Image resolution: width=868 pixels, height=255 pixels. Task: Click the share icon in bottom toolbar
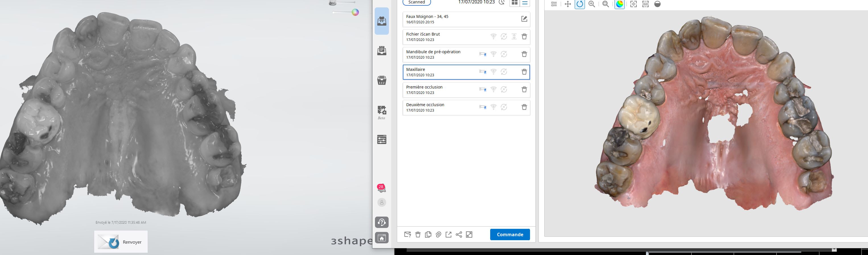459,235
